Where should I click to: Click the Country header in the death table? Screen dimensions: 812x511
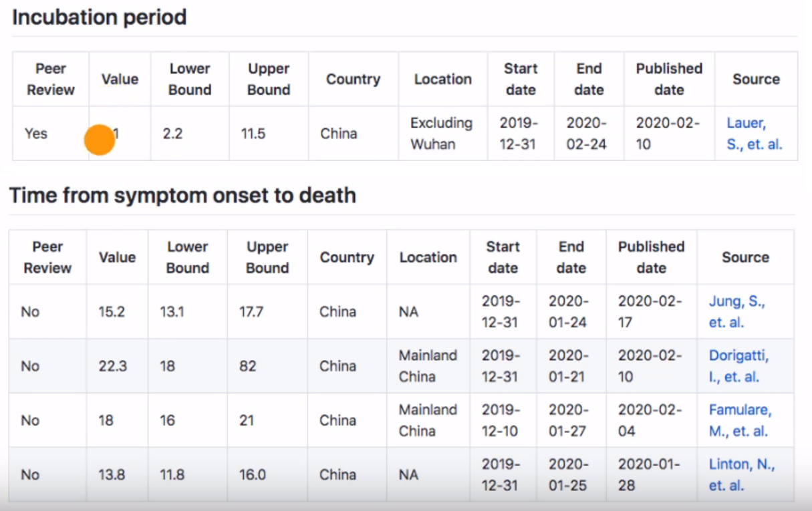346,257
